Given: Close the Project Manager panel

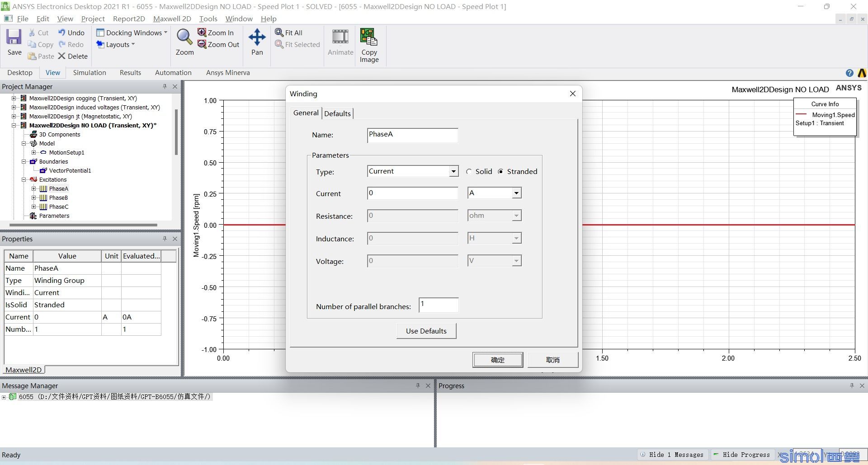Looking at the screenshot, I should pos(175,86).
